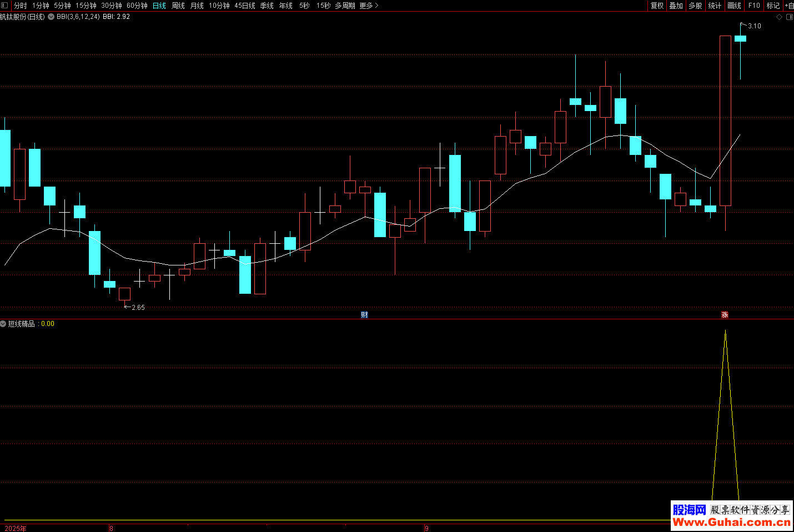Click the 涨 limit-up marker icon
The height and width of the screenshot is (532, 794).
(x=725, y=315)
